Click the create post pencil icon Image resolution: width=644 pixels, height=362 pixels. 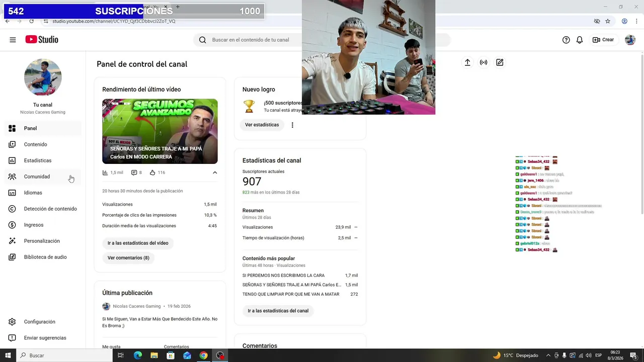(500, 62)
